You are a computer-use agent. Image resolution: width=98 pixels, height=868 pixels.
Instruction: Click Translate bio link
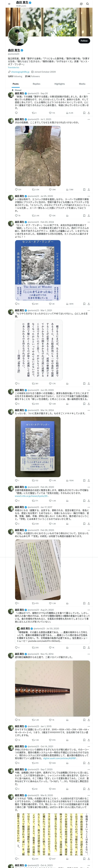tap(14, 67)
